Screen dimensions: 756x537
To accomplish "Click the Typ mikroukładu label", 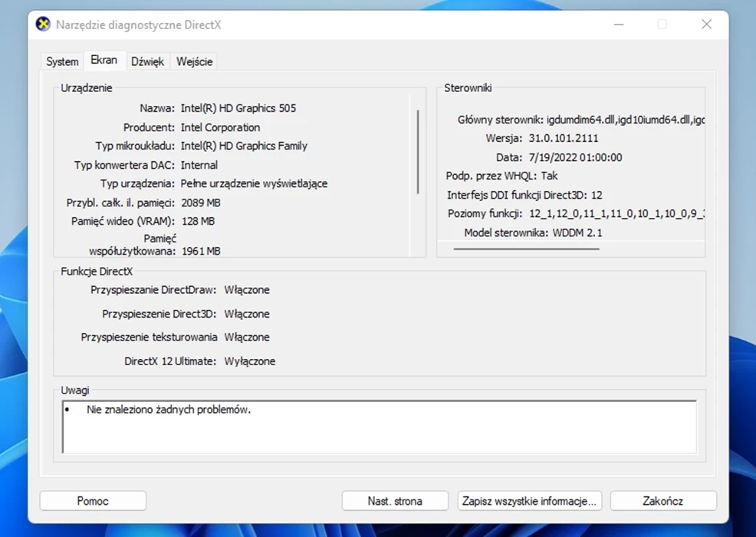I will click(x=135, y=146).
